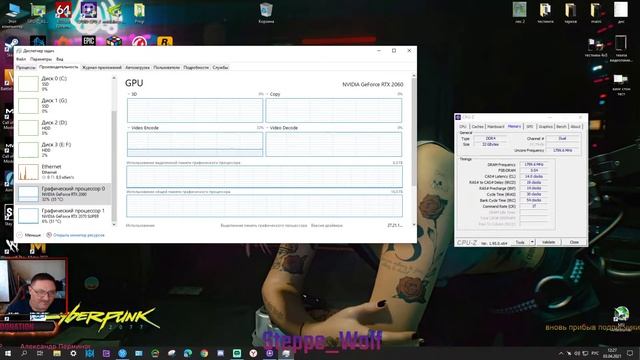
Task: Click the CAS# Latency (CL) value in CPU-Z
Action: pyautogui.click(x=534, y=176)
